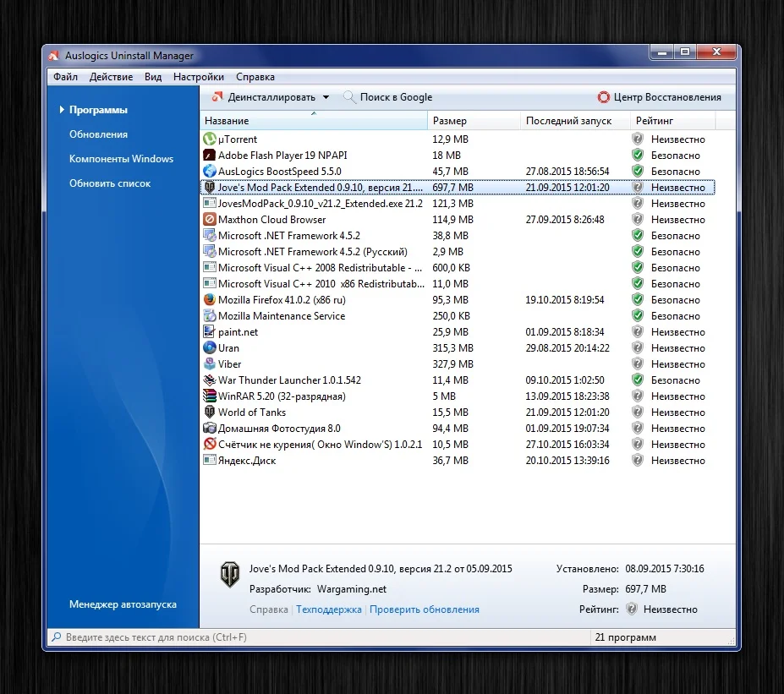
Task: Click the WinRAR program icon
Action: coord(210,396)
